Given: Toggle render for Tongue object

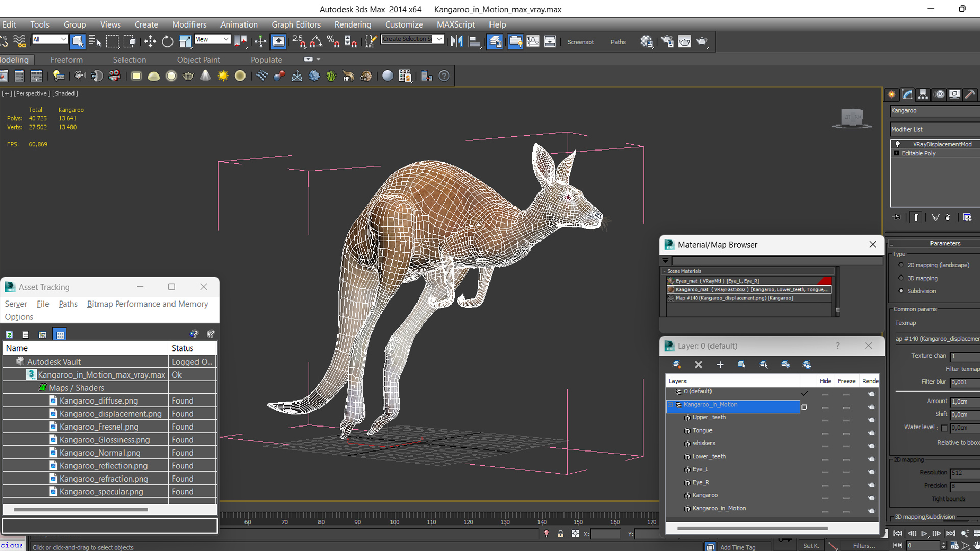Looking at the screenshot, I should pyautogui.click(x=871, y=433).
